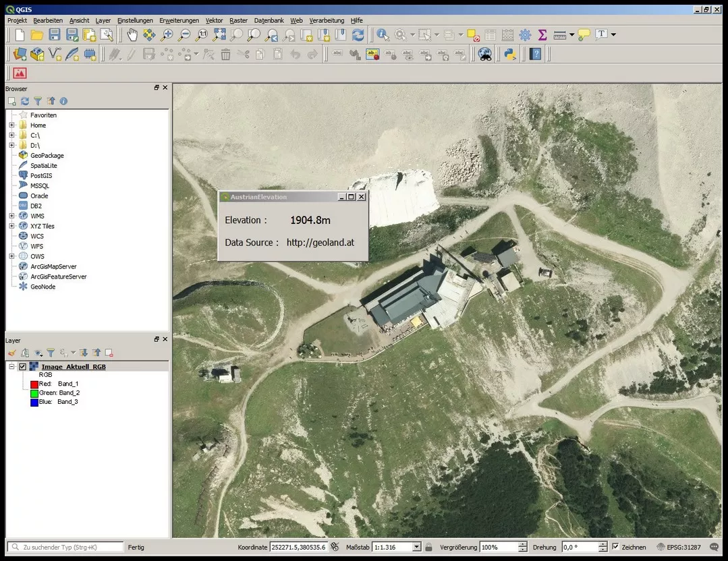This screenshot has height=561, width=728.
Task: Activate the Identify Features tool
Action: click(383, 35)
